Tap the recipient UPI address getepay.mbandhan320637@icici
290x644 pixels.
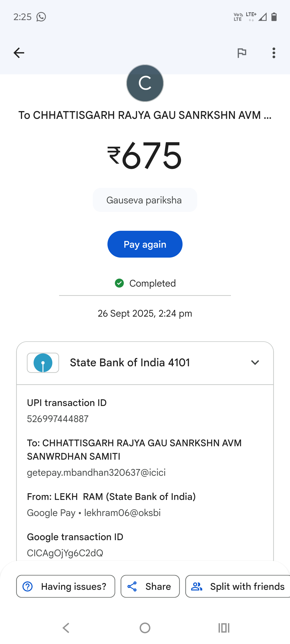[x=96, y=473]
